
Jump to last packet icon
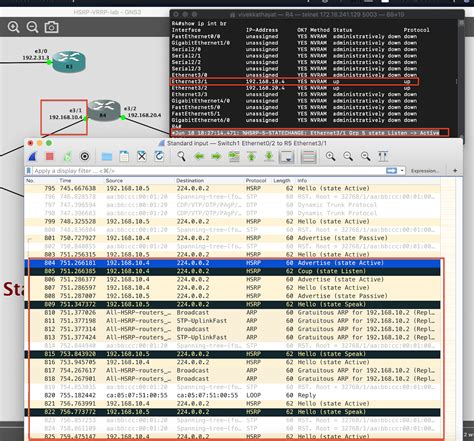click(x=269, y=156)
